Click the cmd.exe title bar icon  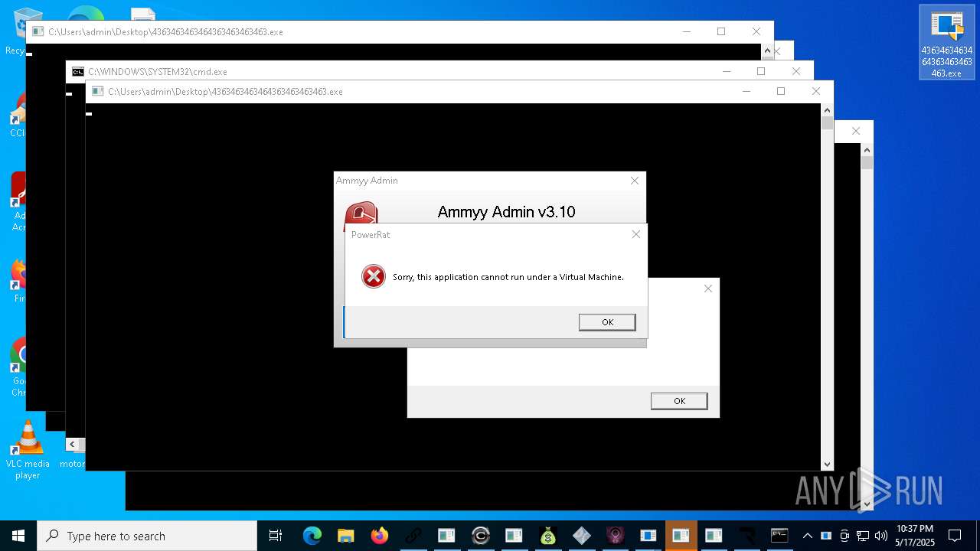pyautogui.click(x=78, y=72)
